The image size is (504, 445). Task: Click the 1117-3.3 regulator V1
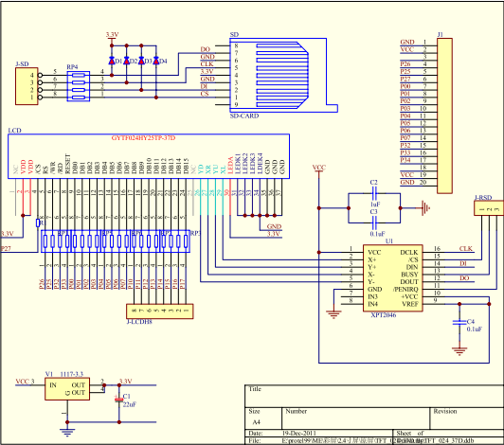tap(67, 389)
